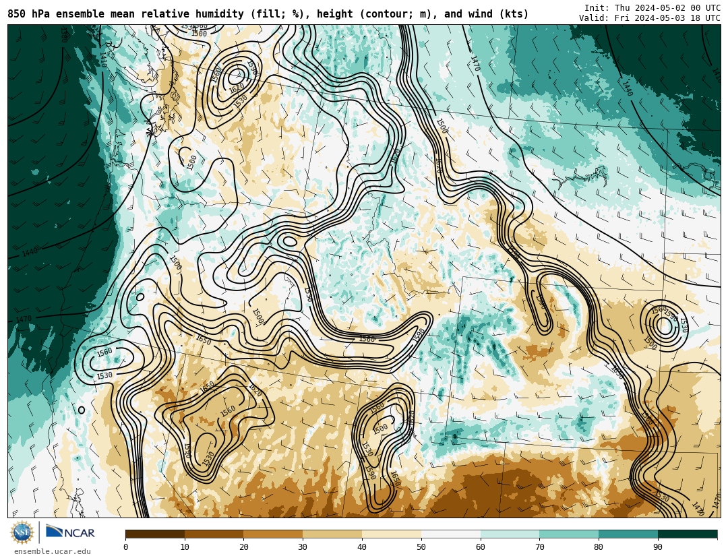The image size is (728, 560).
Task: Click the colorbar tick label '30'
Action: click(303, 547)
